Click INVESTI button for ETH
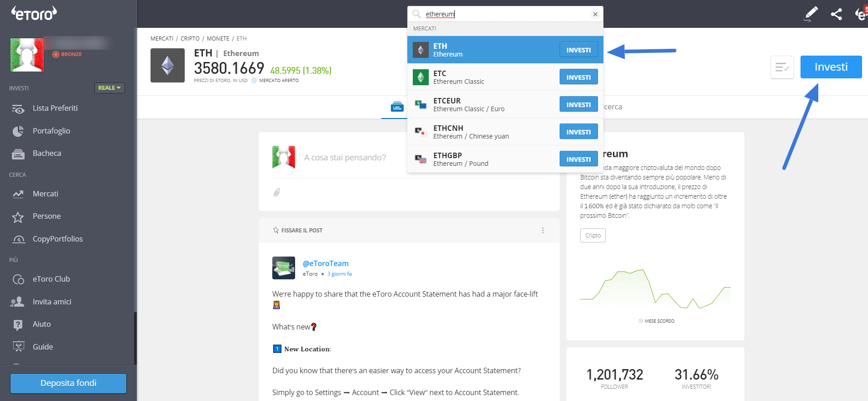The image size is (868, 401). point(579,50)
